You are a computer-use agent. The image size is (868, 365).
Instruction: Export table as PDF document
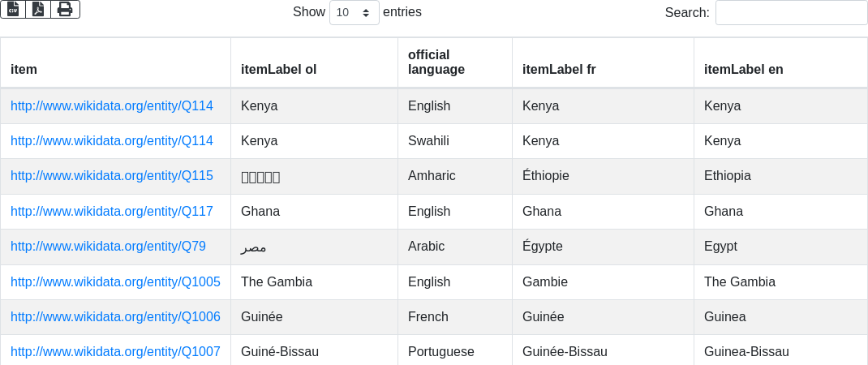click(x=38, y=9)
